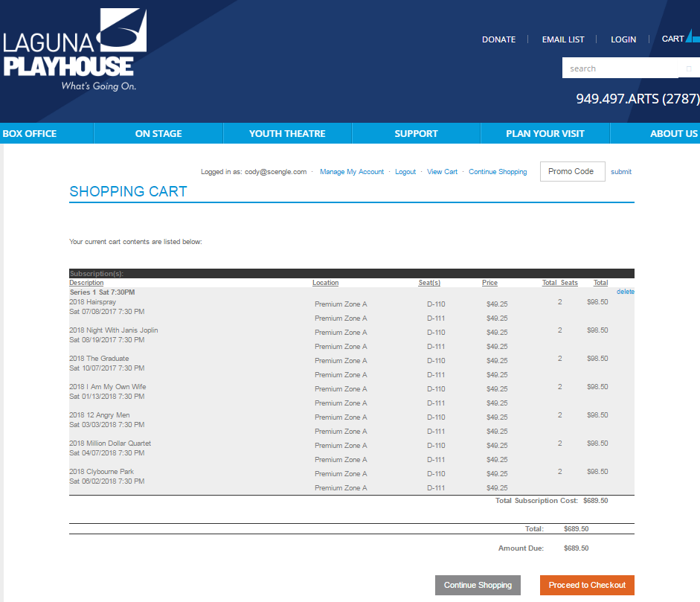Click logged-in email cody@scengle.com
The height and width of the screenshot is (602, 700).
pyautogui.click(x=275, y=172)
